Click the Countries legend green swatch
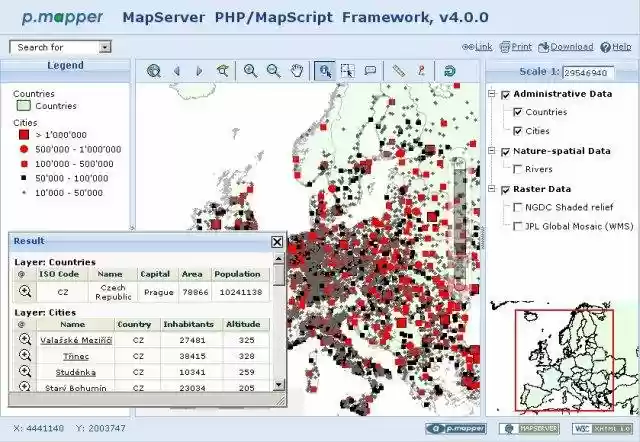The image size is (640, 442). 23,106
